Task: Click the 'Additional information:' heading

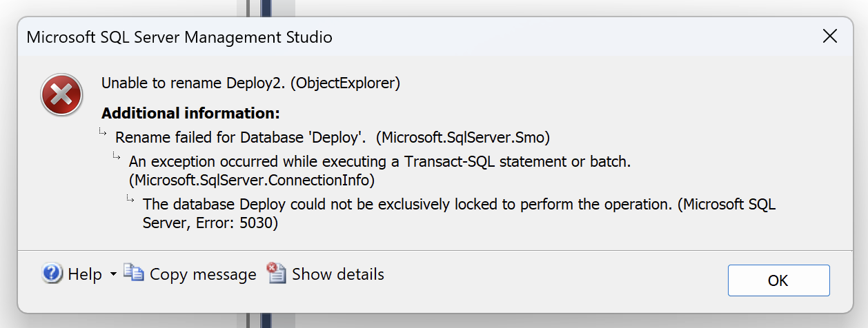Action: 190,113
